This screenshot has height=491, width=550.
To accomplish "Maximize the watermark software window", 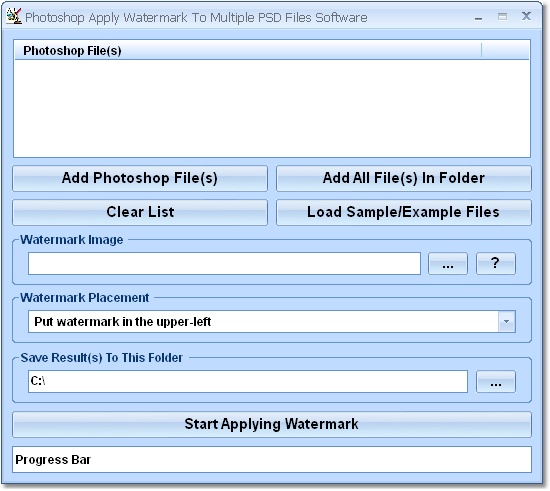I will 502,16.
